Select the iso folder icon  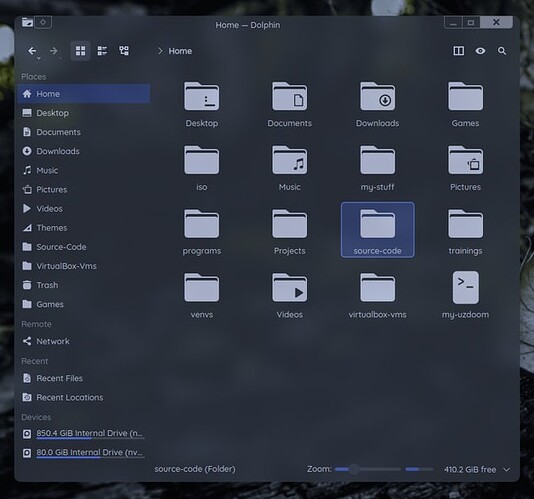[x=202, y=160]
